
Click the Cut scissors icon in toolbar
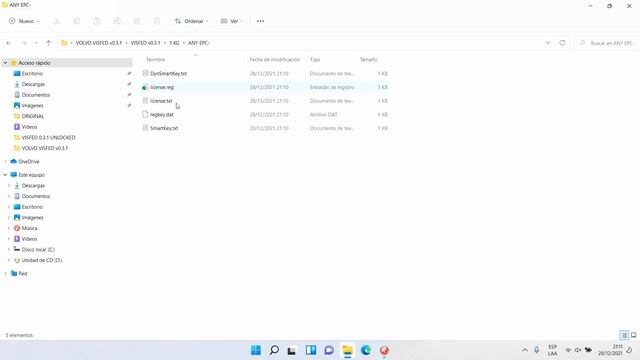[57, 21]
